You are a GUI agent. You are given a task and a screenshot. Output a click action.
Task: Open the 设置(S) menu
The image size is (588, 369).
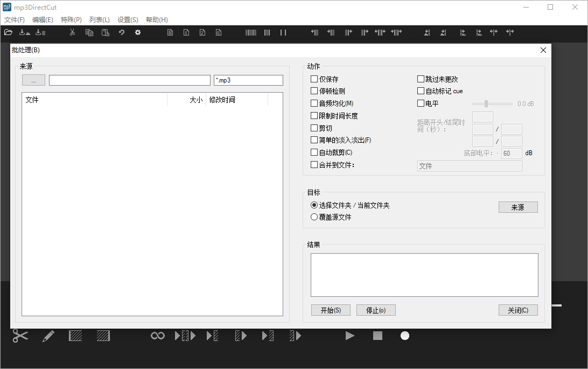tap(128, 19)
